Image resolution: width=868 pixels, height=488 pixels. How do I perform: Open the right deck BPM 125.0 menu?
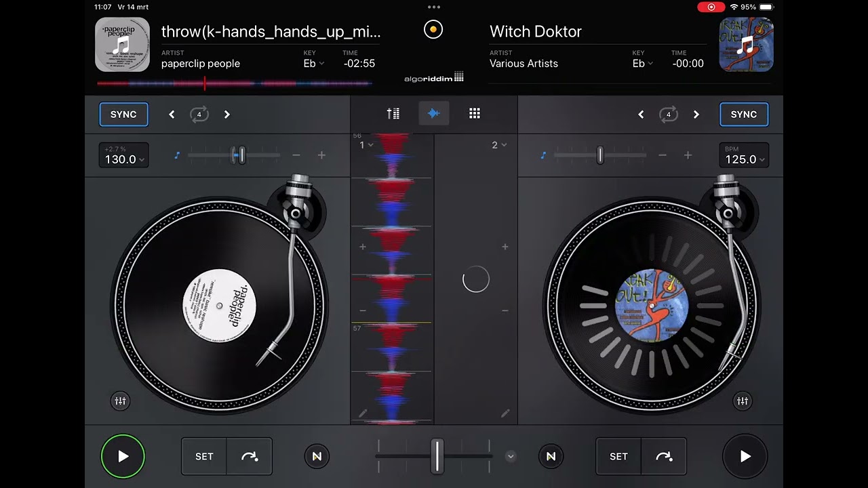pyautogui.click(x=744, y=155)
